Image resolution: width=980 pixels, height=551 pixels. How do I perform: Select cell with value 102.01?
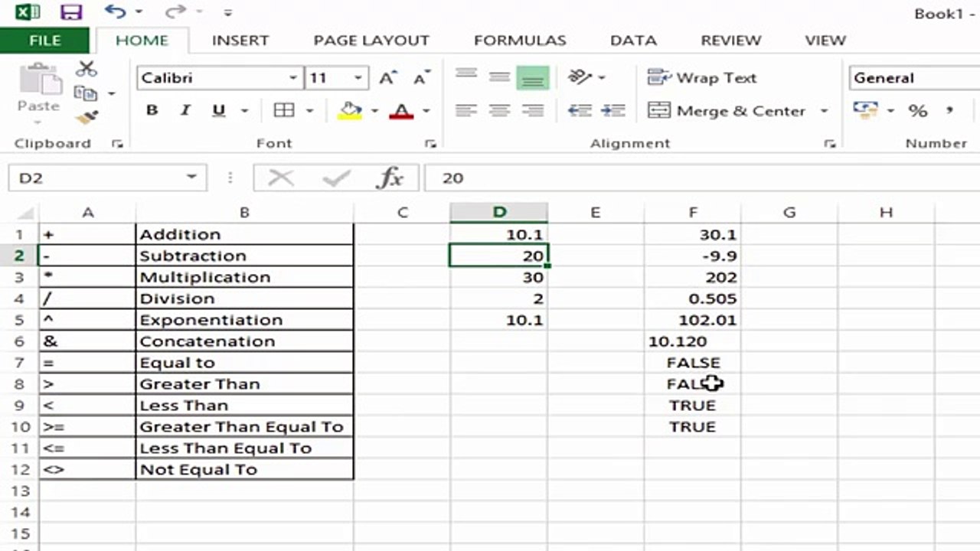coord(692,320)
